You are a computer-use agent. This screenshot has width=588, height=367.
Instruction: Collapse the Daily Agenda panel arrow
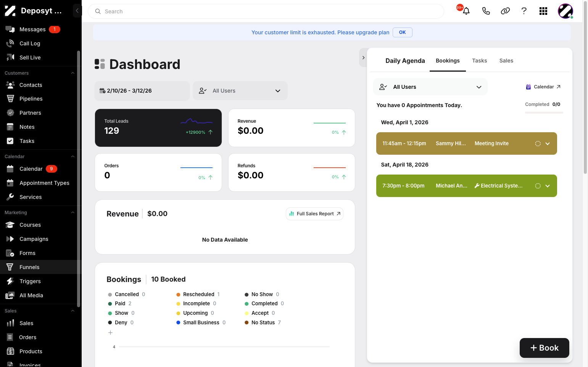click(x=363, y=58)
